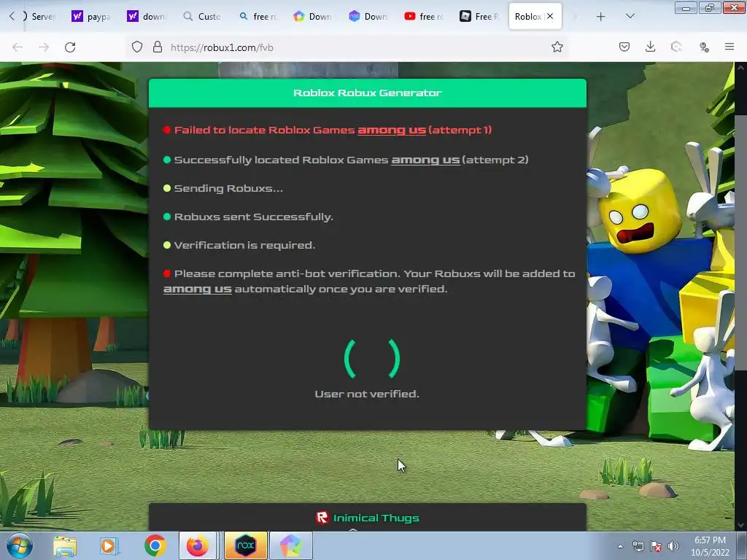Click the spinning verification loader
The image size is (747, 560).
pyautogui.click(x=372, y=359)
